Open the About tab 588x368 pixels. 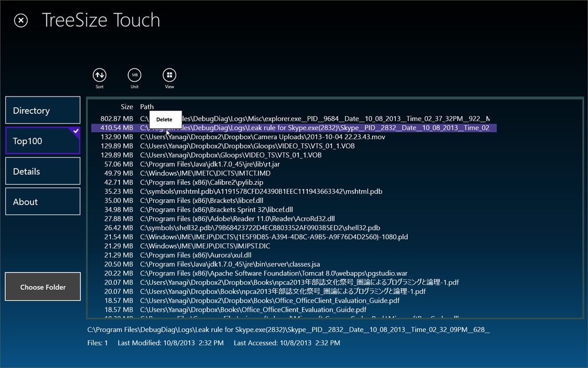pos(42,201)
